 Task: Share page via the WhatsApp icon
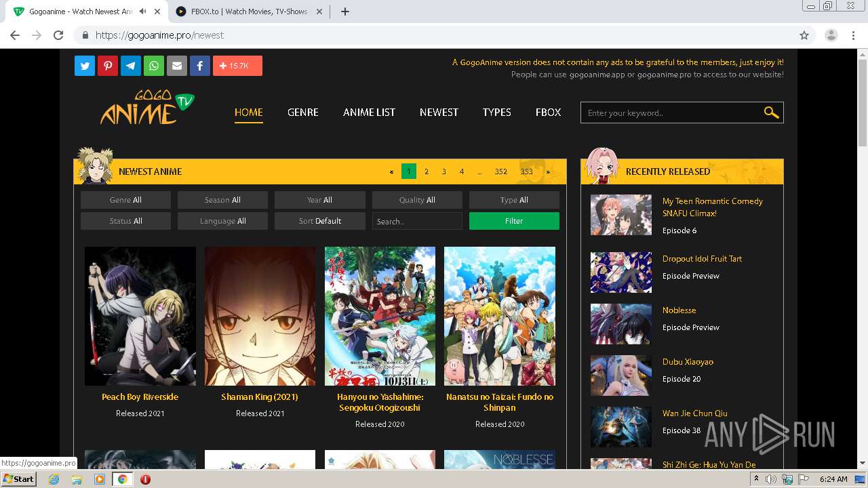(x=154, y=66)
